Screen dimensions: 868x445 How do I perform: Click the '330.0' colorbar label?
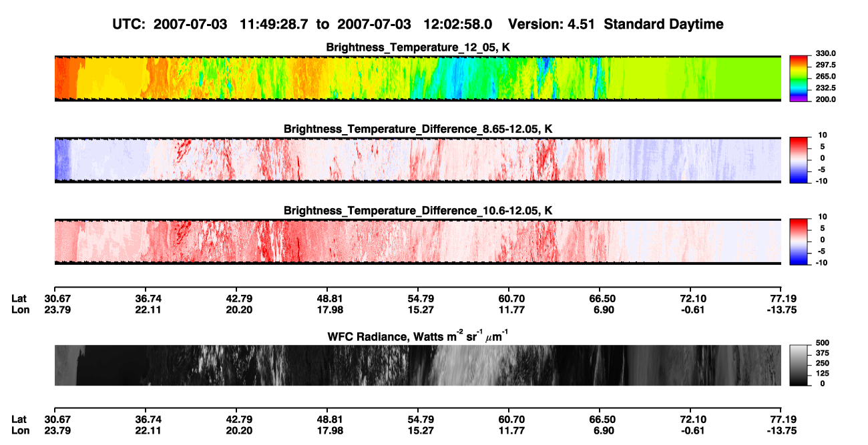click(x=825, y=53)
